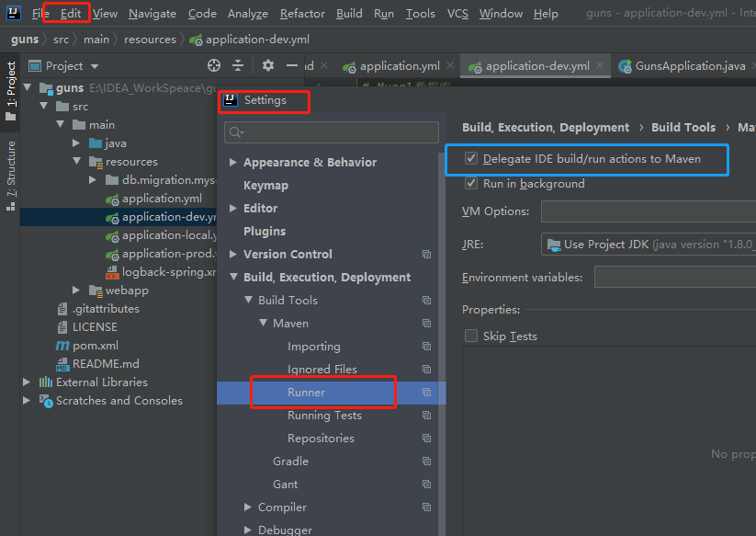Open the VCS menu
The width and height of the screenshot is (756, 536).
(457, 14)
